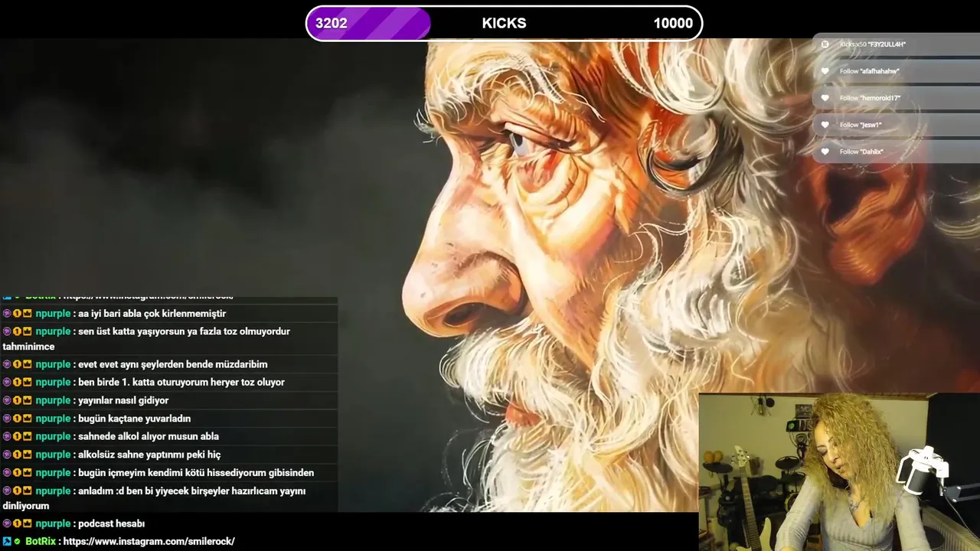This screenshot has width=980, height=551.
Task: Click npurple name on 'yayınlar nasıl gidiyor' message
Action: point(53,400)
